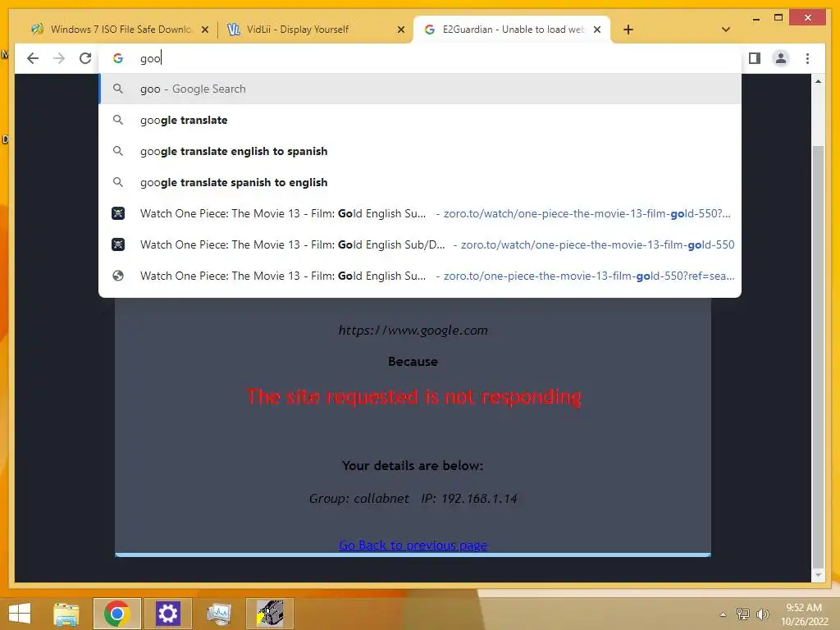Viewport: 840px width, 630px height.
Task: Open the Chrome profile avatar
Action: coord(781,58)
